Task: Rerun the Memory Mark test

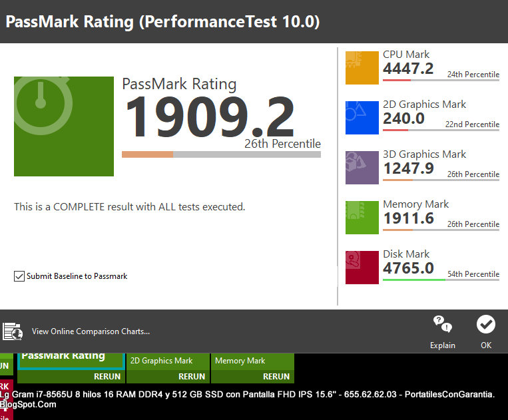Action: [x=276, y=376]
